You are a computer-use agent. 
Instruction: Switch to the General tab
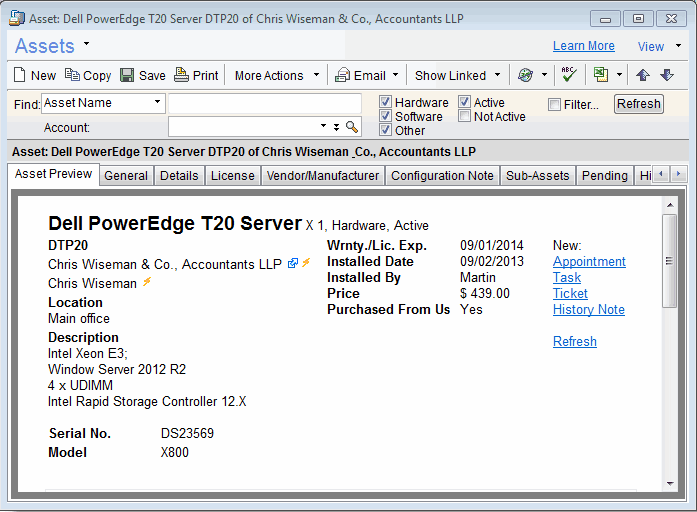pos(126,176)
